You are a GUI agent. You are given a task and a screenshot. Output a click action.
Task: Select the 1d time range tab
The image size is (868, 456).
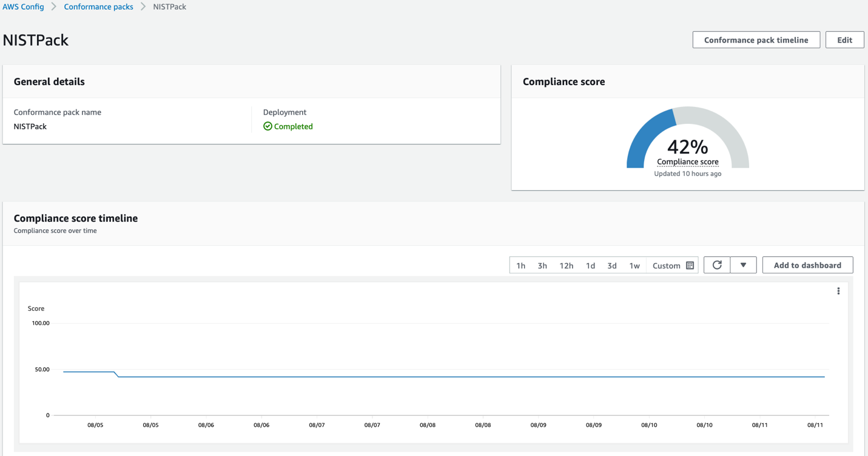[590, 265]
